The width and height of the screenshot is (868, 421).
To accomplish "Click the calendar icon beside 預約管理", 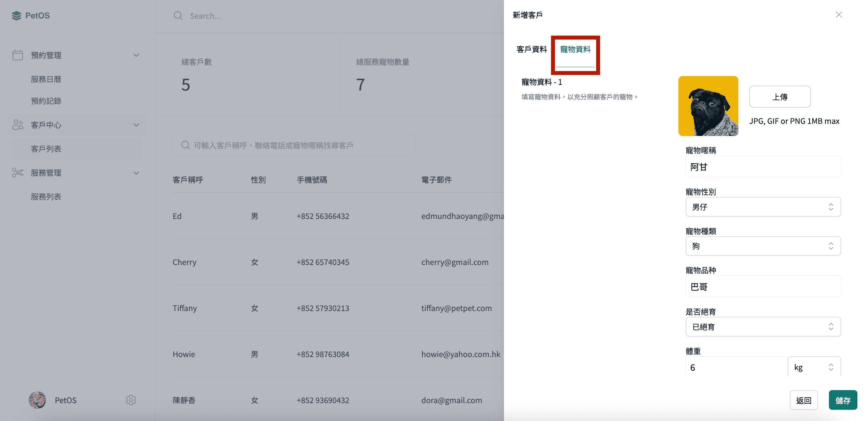I will pos(18,55).
